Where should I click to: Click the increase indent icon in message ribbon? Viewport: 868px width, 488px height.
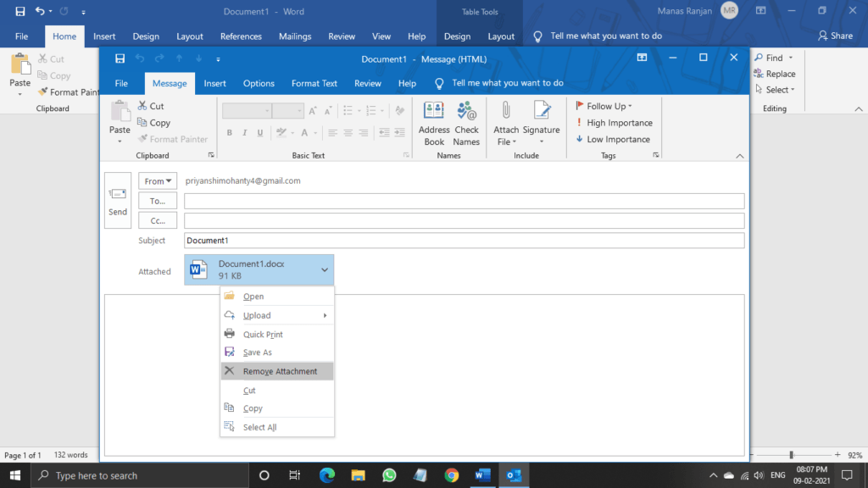400,133
